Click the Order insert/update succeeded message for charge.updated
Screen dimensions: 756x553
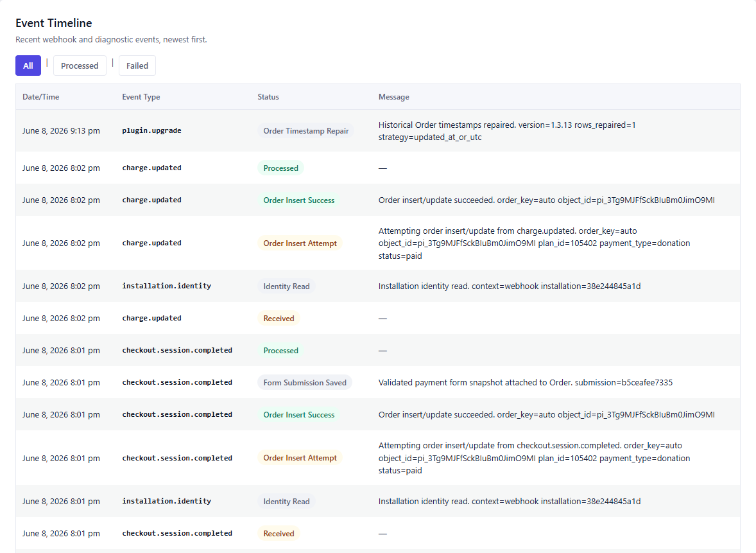point(547,200)
